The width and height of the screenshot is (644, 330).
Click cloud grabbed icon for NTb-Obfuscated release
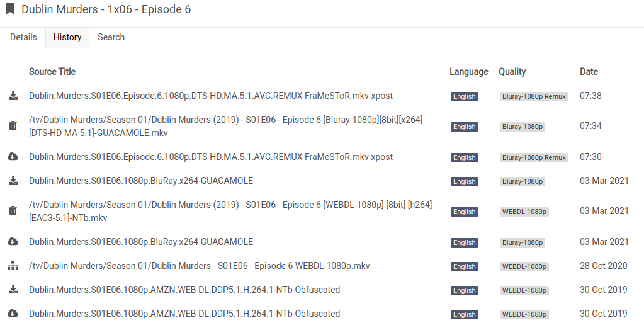13,314
